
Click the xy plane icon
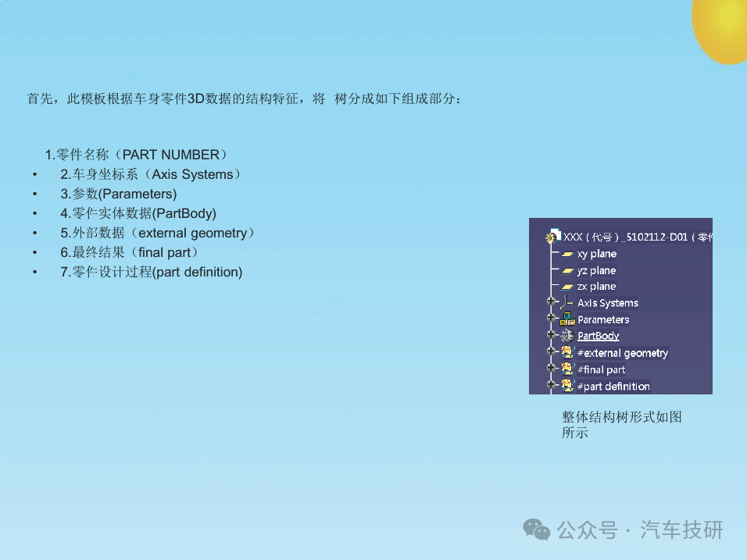click(567, 255)
